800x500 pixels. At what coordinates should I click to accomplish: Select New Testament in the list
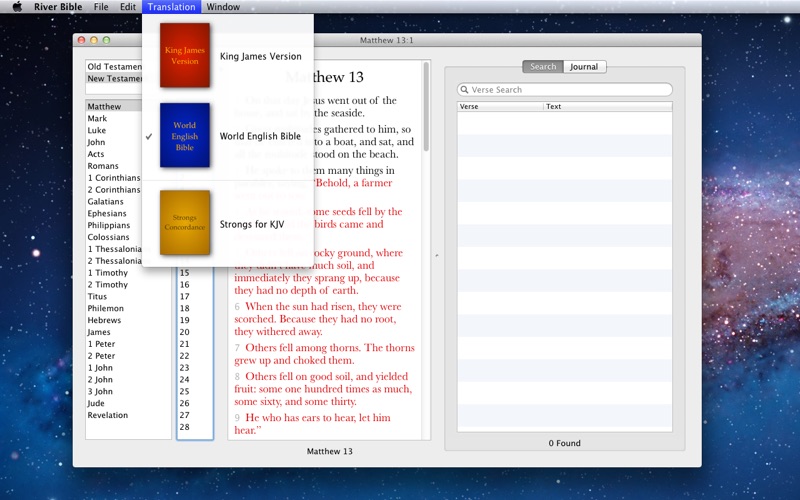point(114,78)
